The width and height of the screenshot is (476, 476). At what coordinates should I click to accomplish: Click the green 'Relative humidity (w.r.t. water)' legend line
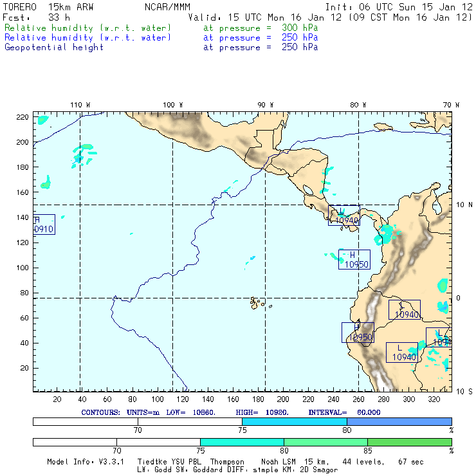tap(87, 28)
